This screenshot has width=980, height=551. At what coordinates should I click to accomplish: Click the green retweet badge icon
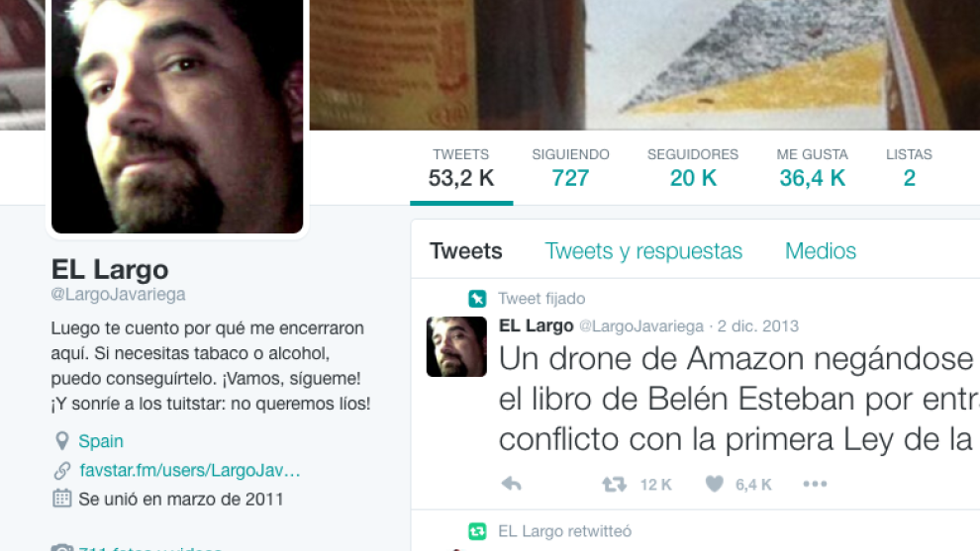(477, 531)
